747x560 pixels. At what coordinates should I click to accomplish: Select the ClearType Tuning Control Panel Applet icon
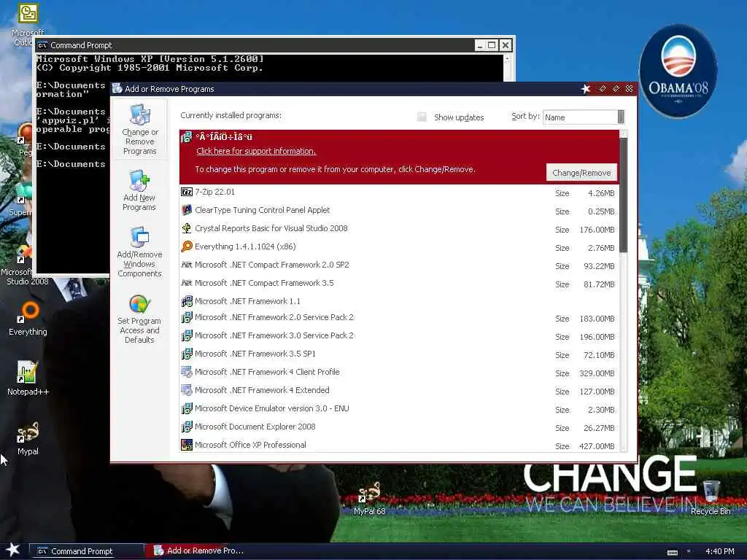coord(187,210)
